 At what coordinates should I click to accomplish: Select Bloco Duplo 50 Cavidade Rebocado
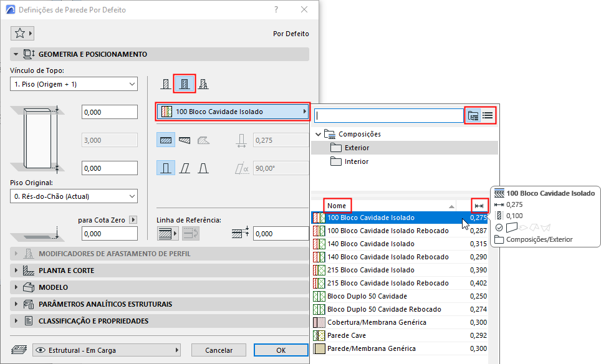(400, 309)
